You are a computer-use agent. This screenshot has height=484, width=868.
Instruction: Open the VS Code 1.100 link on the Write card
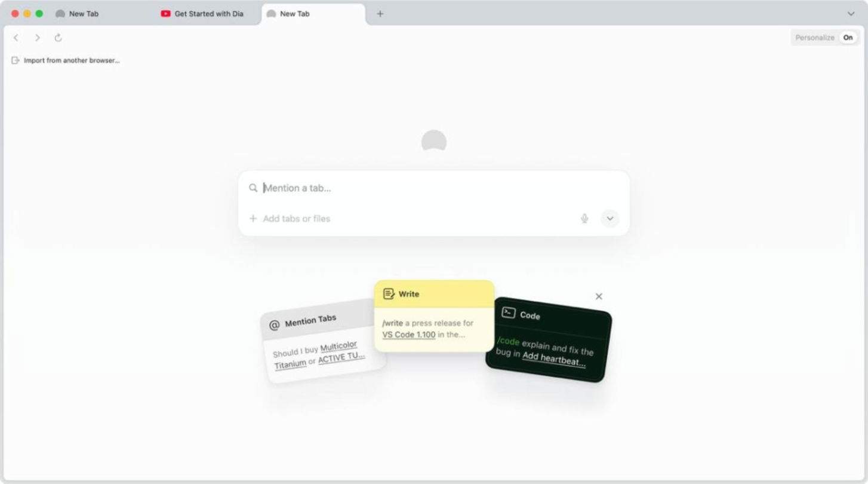pos(408,335)
